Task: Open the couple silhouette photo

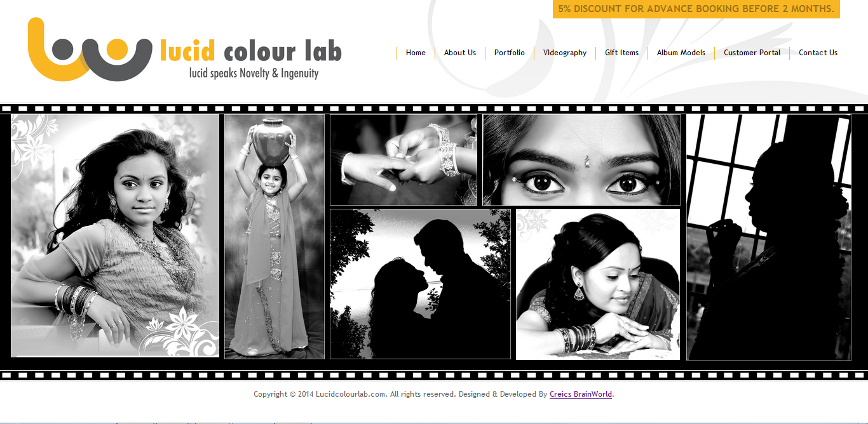Action: [x=420, y=284]
